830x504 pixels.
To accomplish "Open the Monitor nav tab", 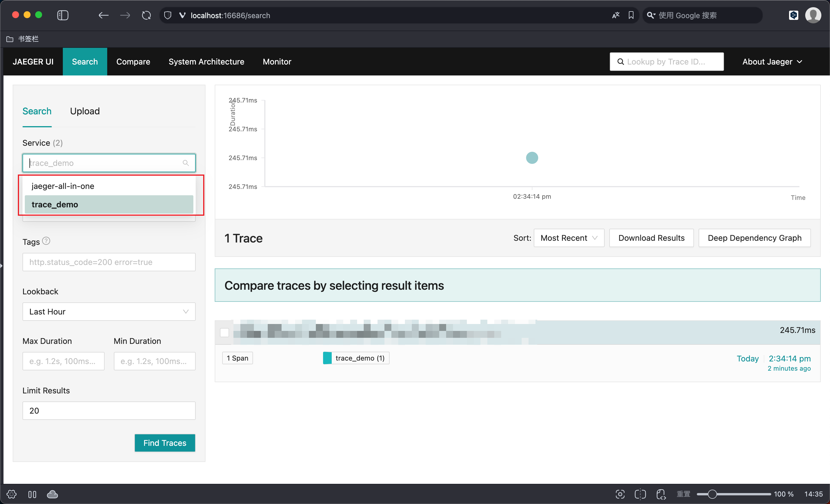I will (277, 62).
